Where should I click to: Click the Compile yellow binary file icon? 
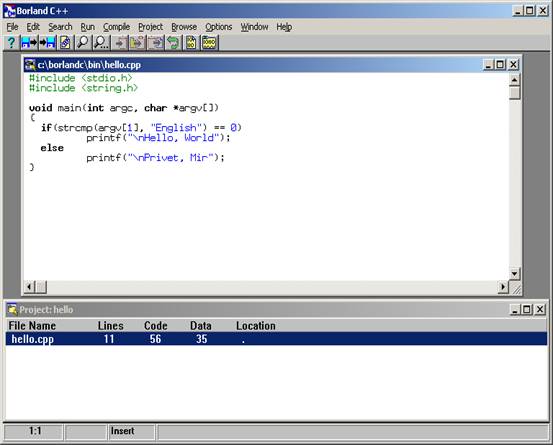191,43
